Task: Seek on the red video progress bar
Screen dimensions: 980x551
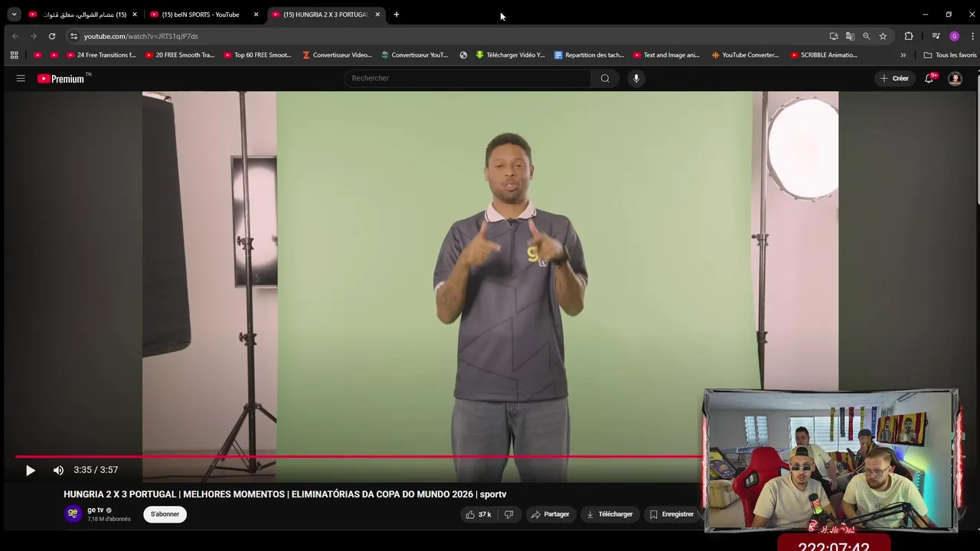Action: [360, 456]
